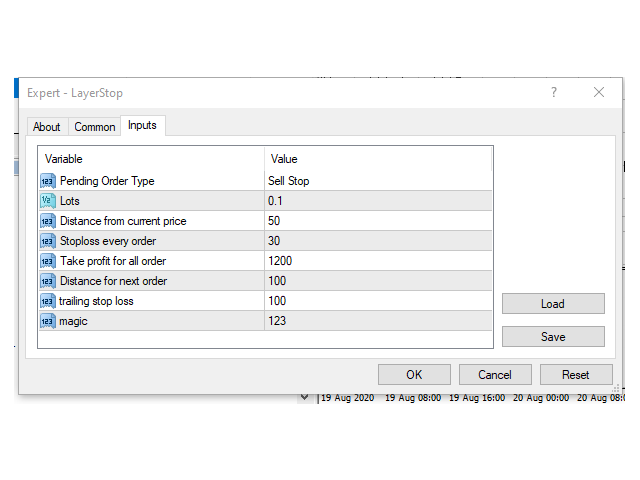Image resolution: width=640 pixels, height=480 pixels.
Task: Close the Expert LayerStop dialog
Action: 599,92
